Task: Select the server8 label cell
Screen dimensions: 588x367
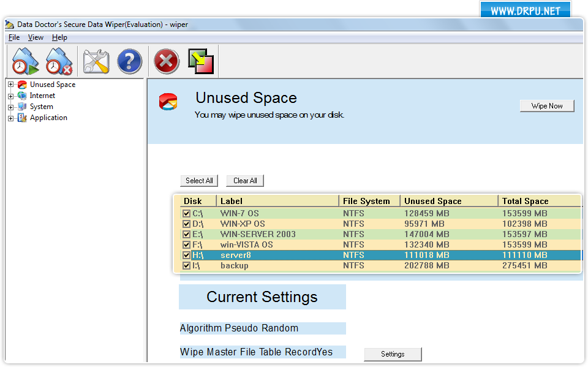Action: [x=236, y=255]
